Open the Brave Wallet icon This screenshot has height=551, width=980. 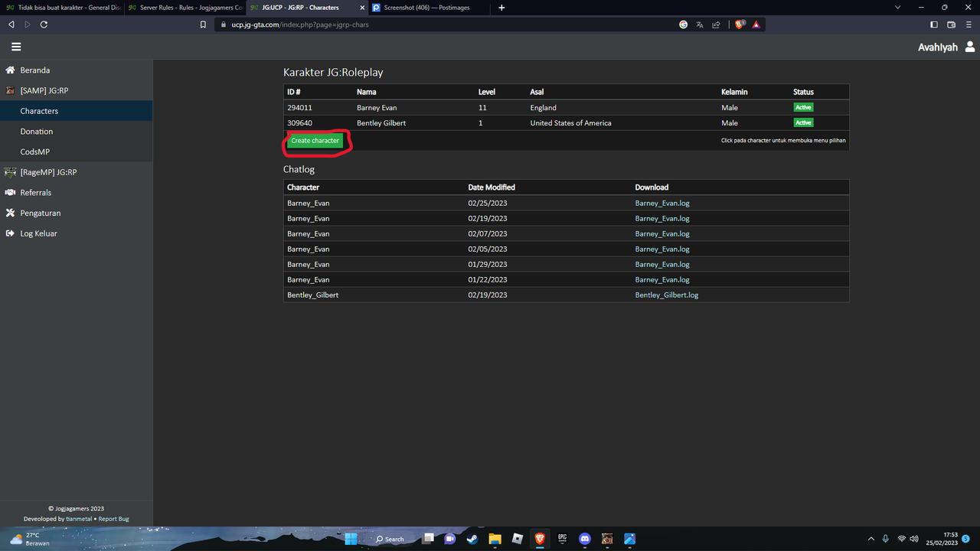click(952, 24)
